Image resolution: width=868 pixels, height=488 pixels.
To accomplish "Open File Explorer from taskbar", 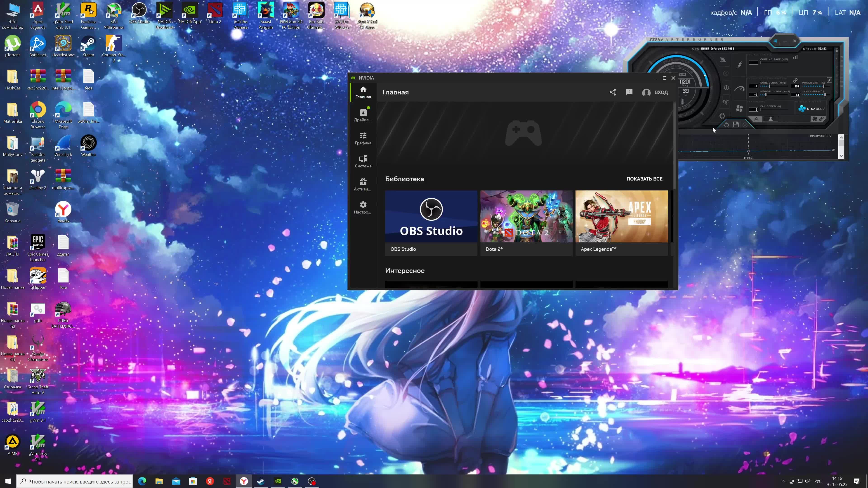I will pyautogui.click(x=159, y=481).
